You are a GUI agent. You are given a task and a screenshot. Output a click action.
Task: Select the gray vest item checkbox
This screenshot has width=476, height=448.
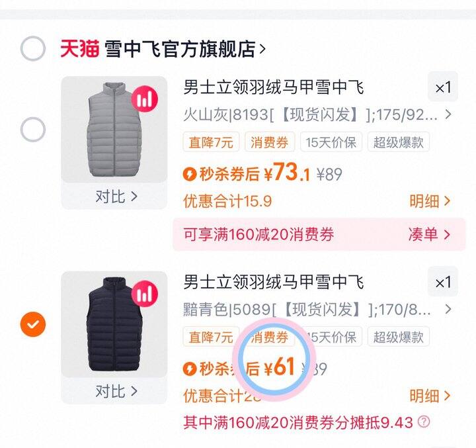pos(32,129)
